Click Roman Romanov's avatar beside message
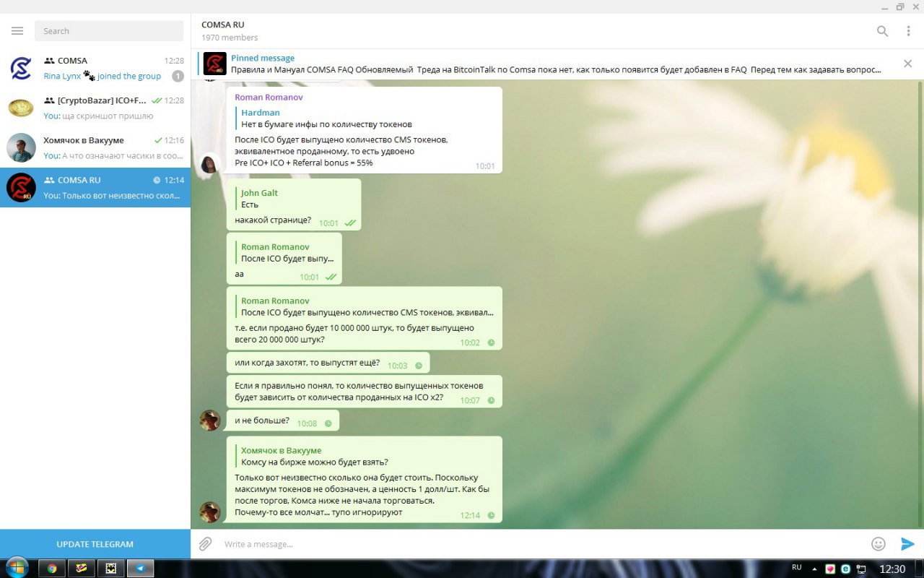 click(x=210, y=164)
